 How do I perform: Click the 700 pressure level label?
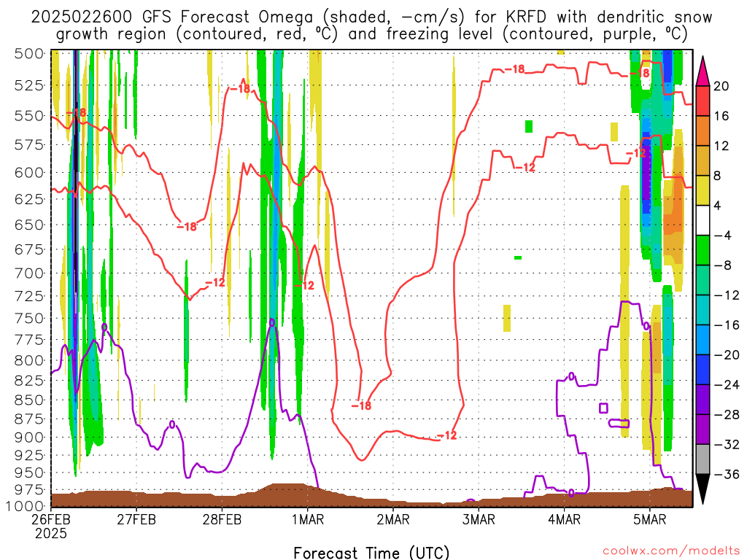[29, 273]
